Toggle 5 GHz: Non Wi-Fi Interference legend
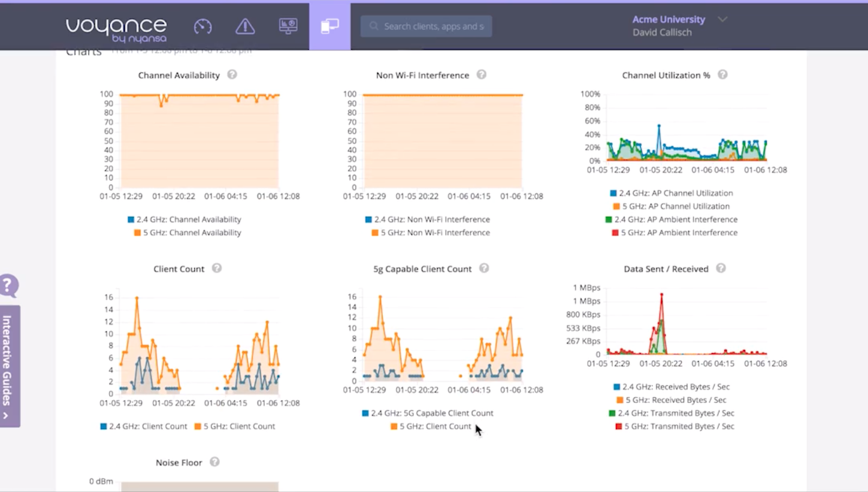Screen dimensions: 868x492 [431, 233]
